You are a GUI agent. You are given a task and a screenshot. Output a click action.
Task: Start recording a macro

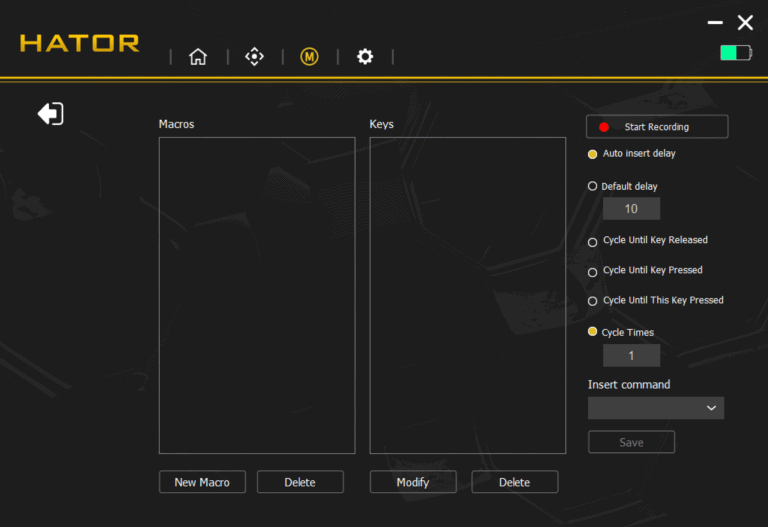tap(656, 127)
